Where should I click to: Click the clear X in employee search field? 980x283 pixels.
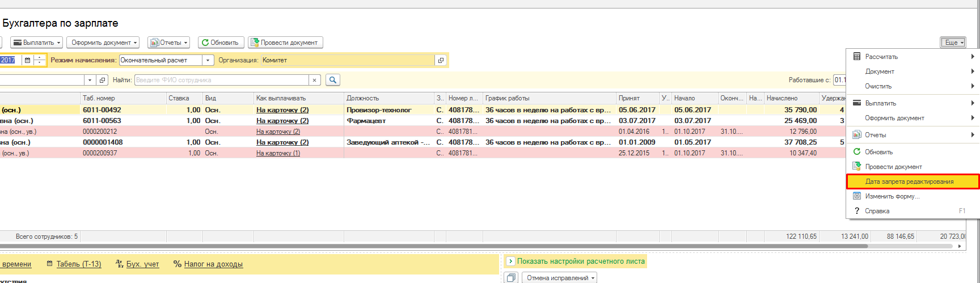tap(315, 80)
